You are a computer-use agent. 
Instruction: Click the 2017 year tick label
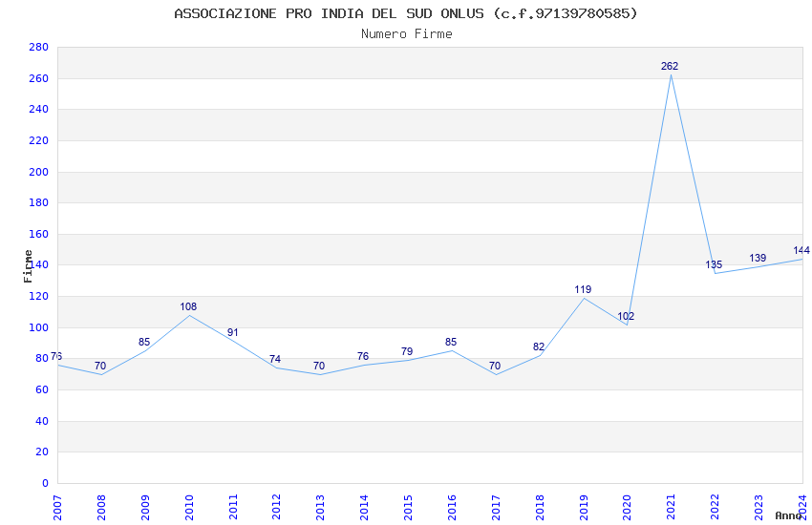[496, 507]
